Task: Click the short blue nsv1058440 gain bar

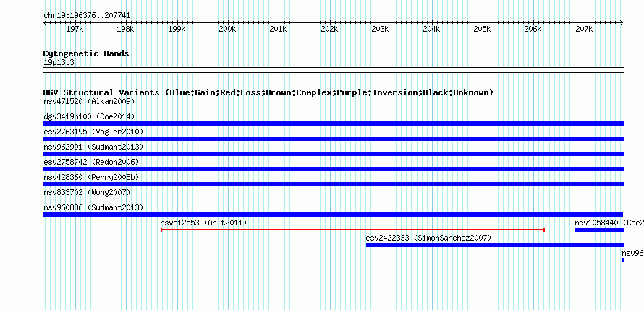Action: 599,230
